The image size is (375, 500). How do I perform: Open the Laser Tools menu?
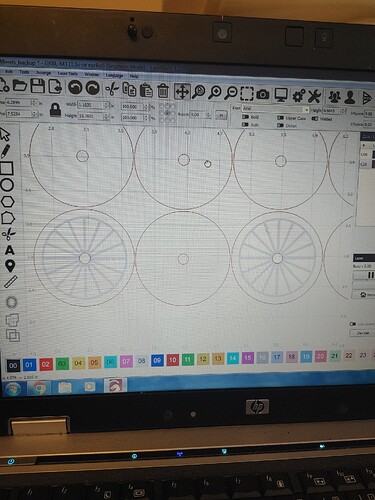(x=68, y=73)
